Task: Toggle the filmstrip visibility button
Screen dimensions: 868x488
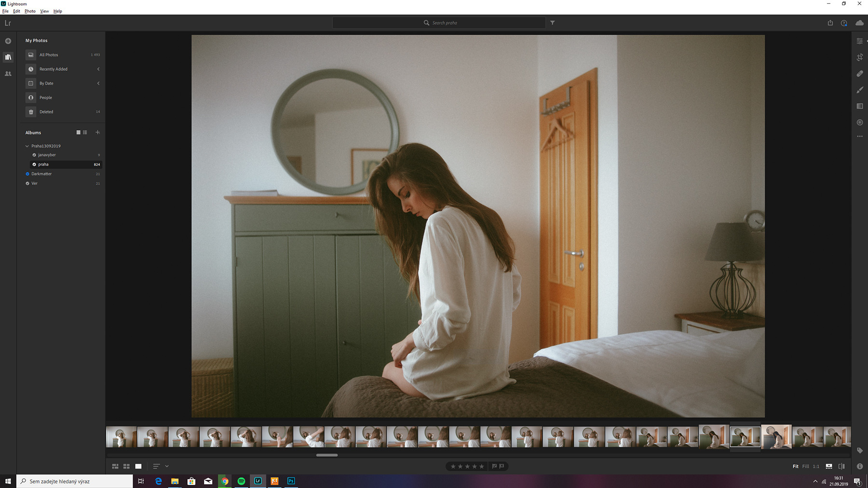Action: click(x=828, y=466)
